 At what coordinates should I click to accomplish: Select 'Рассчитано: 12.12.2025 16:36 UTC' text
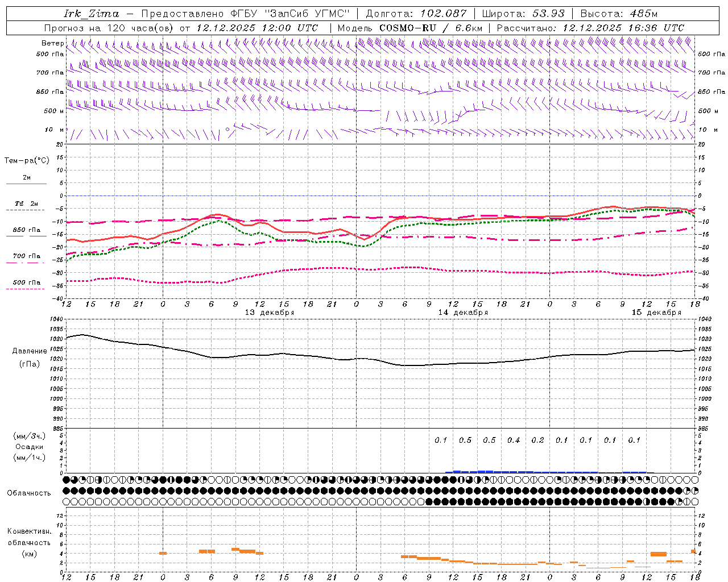point(590,28)
